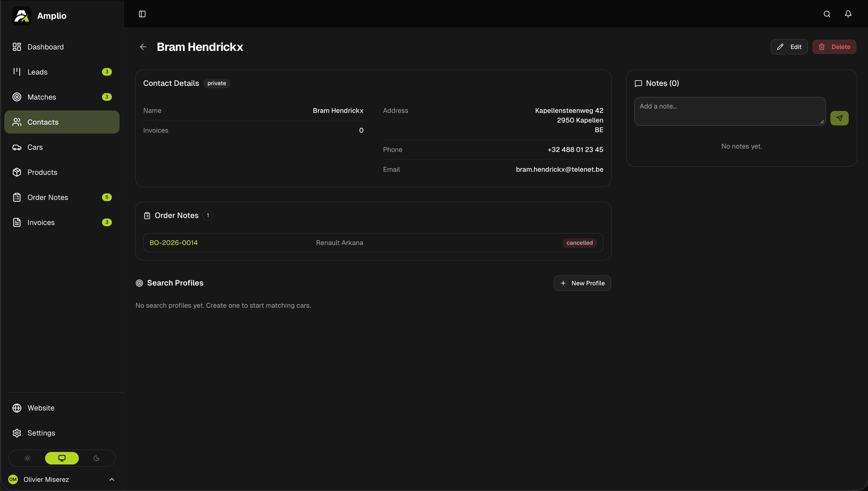868x491 pixels.
Task: Click New Profile button
Action: coord(582,283)
